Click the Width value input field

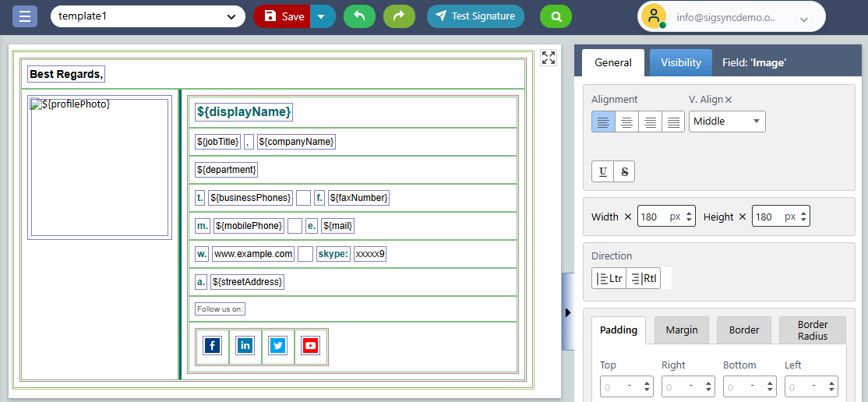pyautogui.click(x=653, y=217)
